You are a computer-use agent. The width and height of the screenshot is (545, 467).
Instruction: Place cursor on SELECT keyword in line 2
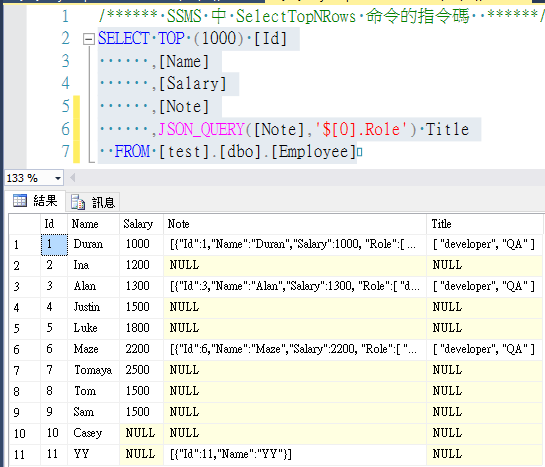click(x=124, y=38)
